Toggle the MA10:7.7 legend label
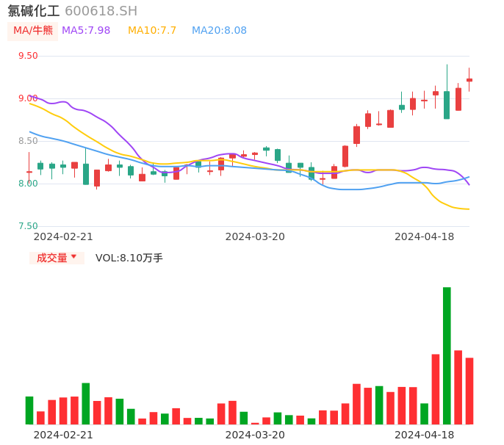The height and width of the screenshot is (445, 504). 152,31
